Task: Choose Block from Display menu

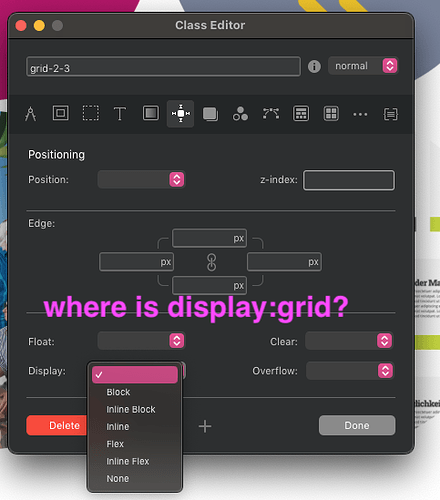Action: point(135,392)
